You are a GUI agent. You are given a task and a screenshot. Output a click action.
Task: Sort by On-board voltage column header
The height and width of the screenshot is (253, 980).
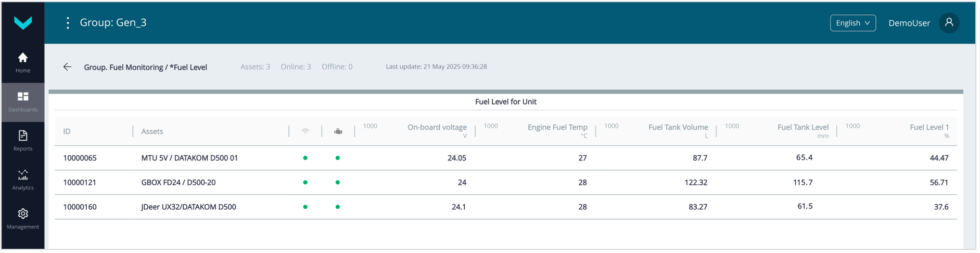[437, 127]
